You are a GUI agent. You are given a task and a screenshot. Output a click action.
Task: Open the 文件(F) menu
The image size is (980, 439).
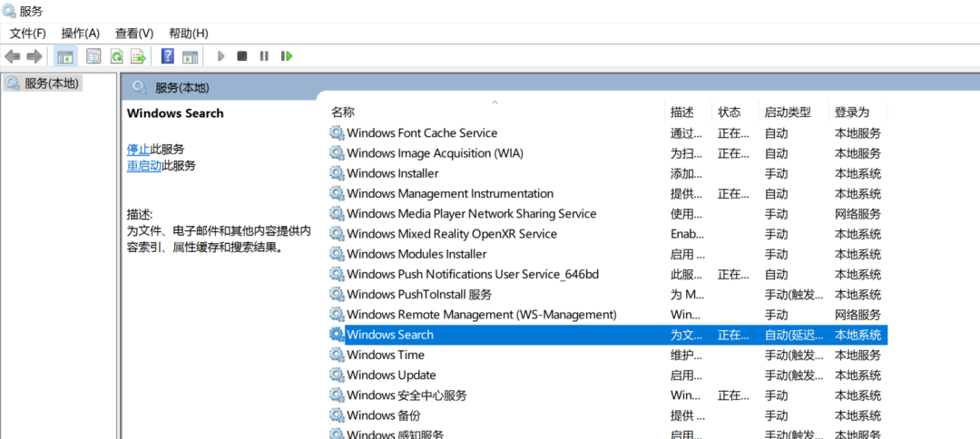point(27,33)
